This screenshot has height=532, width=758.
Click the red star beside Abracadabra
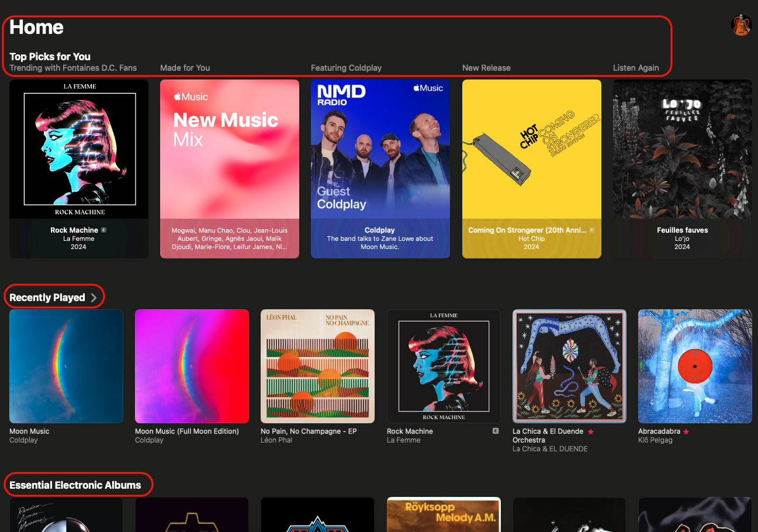(686, 431)
